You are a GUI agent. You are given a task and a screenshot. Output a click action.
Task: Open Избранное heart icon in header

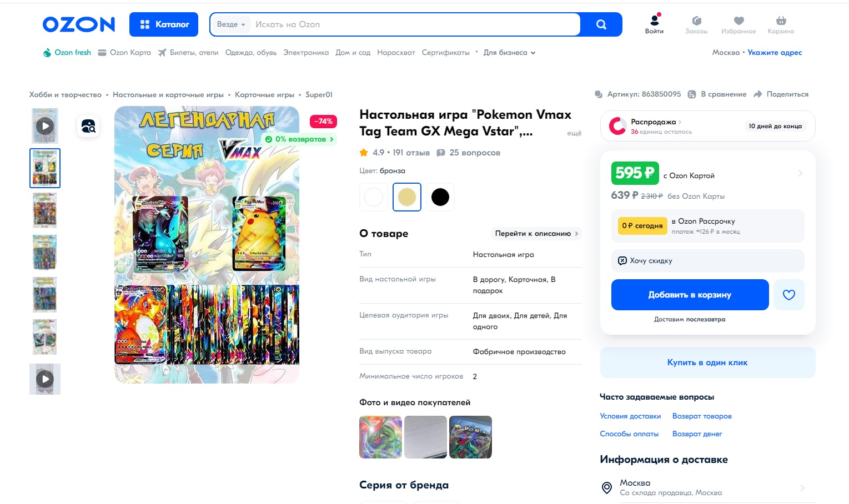pyautogui.click(x=739, y=21)
